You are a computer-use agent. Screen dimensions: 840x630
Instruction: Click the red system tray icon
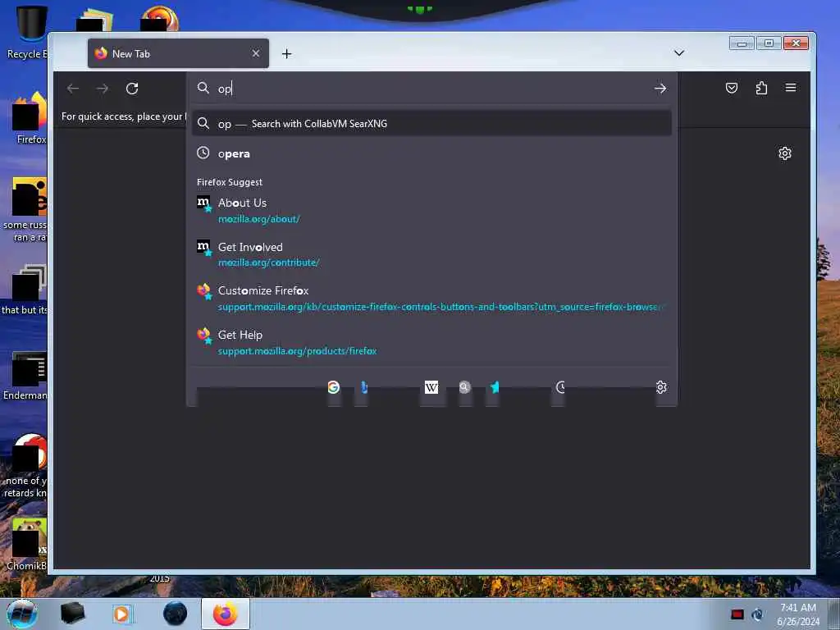pos(737,614)
